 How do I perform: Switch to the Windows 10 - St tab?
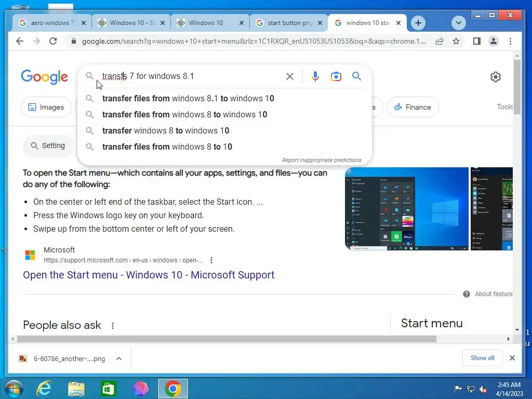(x=130, y=23)
